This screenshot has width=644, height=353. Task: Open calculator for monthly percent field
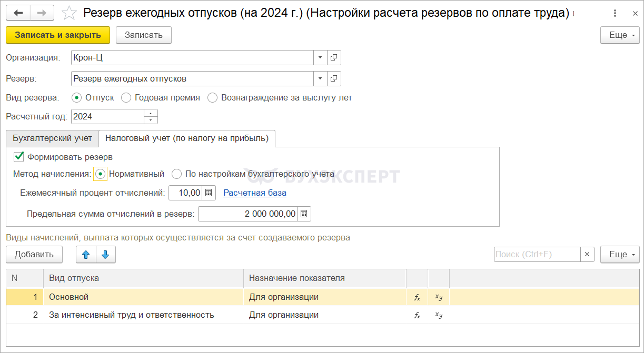tap(209, 193)
